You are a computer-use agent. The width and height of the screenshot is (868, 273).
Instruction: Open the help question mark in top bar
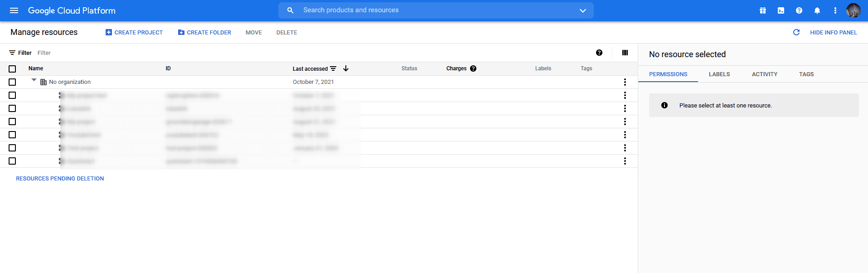click(799, 10)
